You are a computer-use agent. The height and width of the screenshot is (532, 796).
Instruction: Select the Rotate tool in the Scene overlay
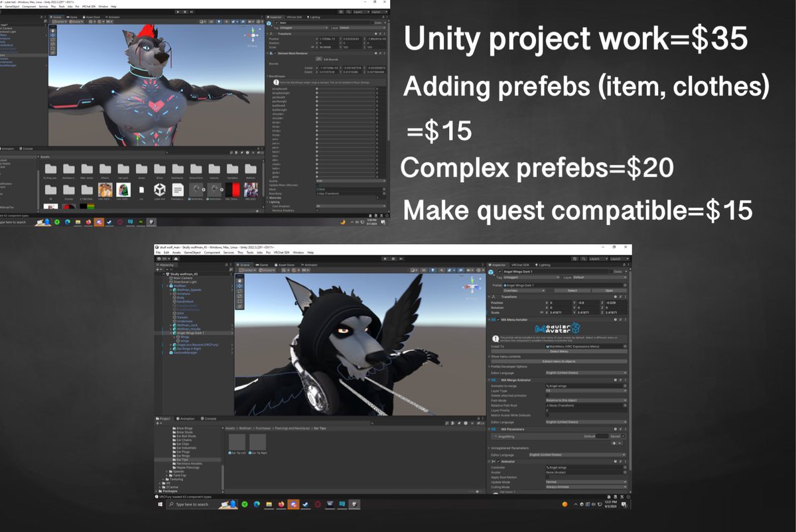[240, 291]
